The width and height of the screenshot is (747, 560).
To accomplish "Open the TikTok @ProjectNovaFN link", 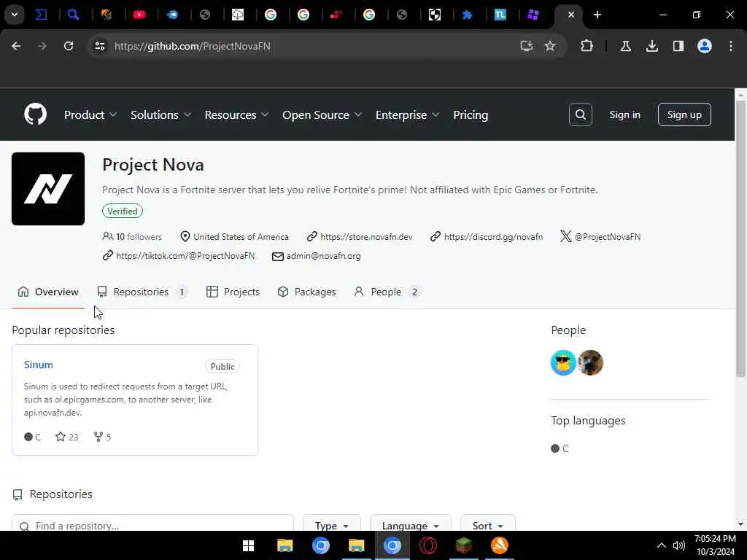I will click(x=185, y=256).
